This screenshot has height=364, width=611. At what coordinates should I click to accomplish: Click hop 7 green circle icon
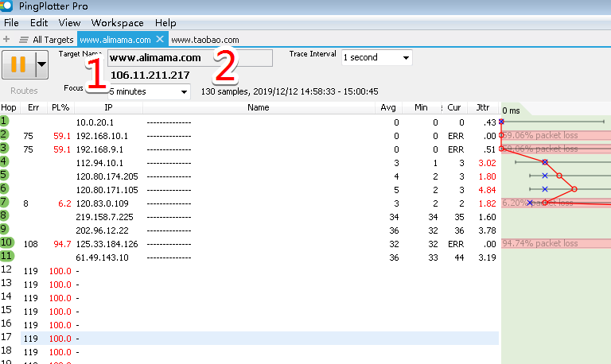[4, 202]
